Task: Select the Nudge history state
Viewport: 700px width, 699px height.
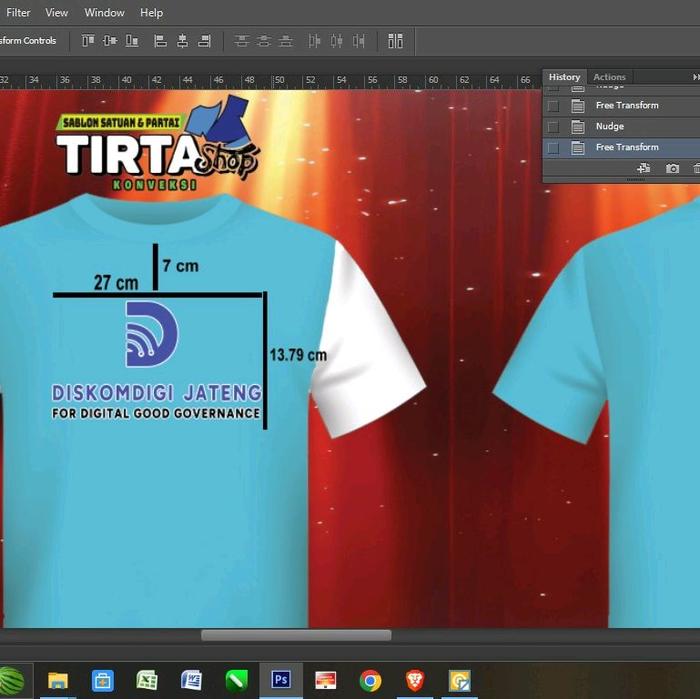Action: [x=621, y=126]
